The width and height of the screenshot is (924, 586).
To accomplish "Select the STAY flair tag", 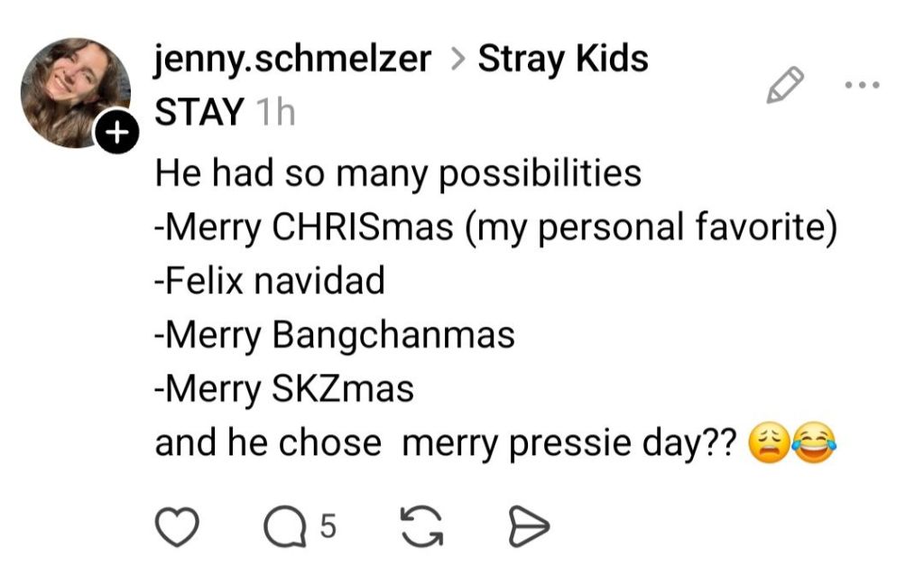I will 199,113.
